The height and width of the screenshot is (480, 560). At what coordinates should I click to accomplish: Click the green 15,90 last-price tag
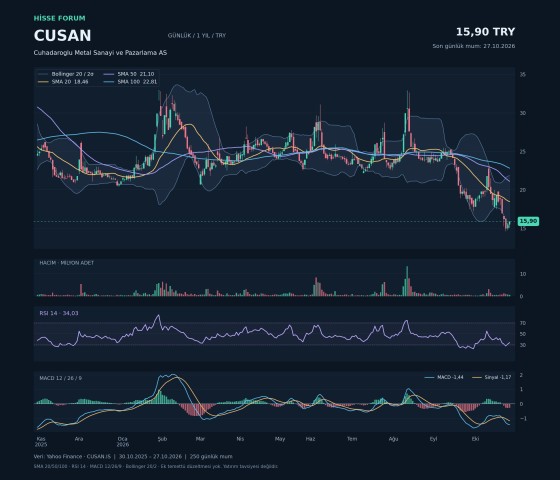click(x=528, y=221)
